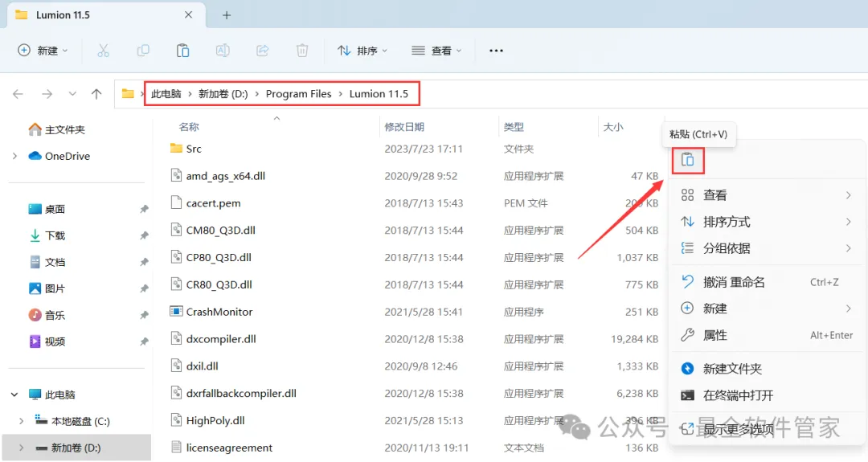Open the 查看 submenu in context menu
The height and width of the screenshot is (462, 868).
click(x=767, y=195)
